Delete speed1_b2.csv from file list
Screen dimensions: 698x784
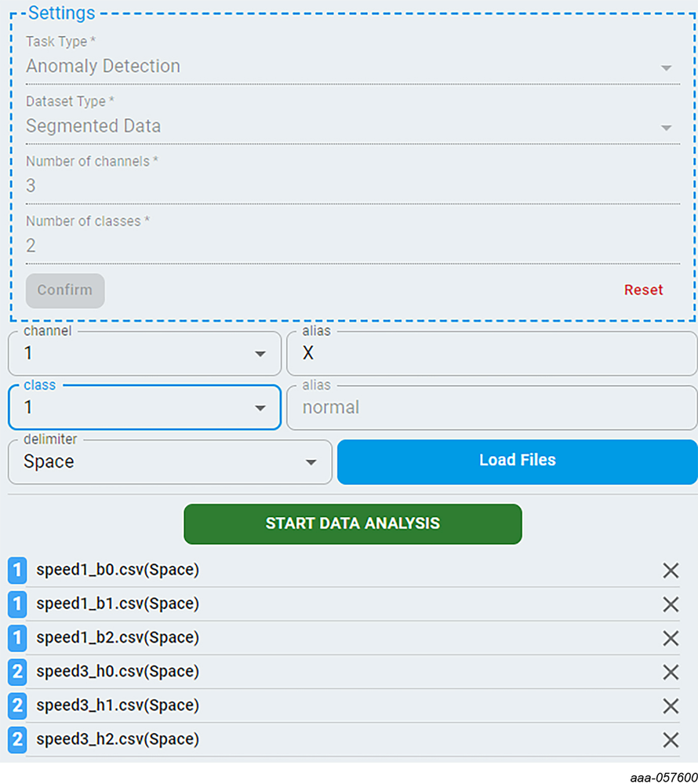coord(671,638)
